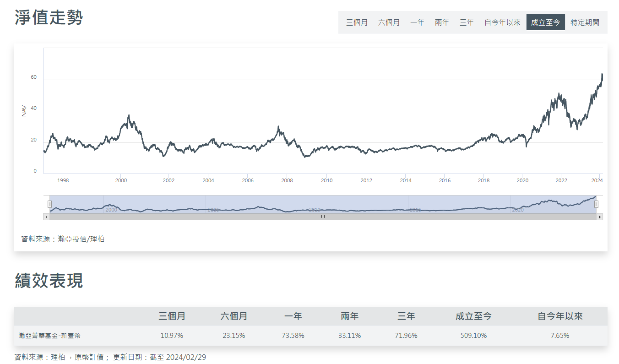Screen dimensions: 619x364
Task: Open the 特定期間 custom range option
Action: coord(585,22)
